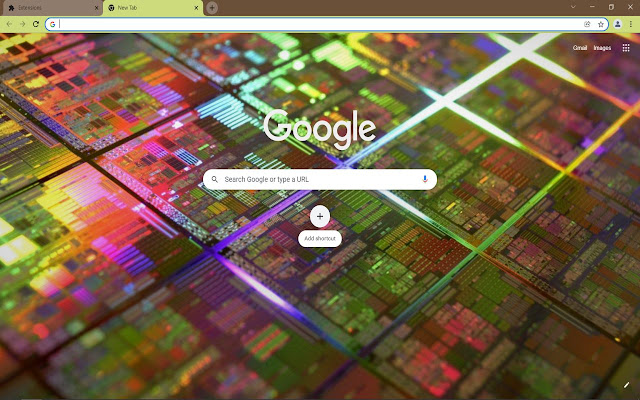
Task: Click Search Google or type a URL box
Action: click(x=320, y=179)
